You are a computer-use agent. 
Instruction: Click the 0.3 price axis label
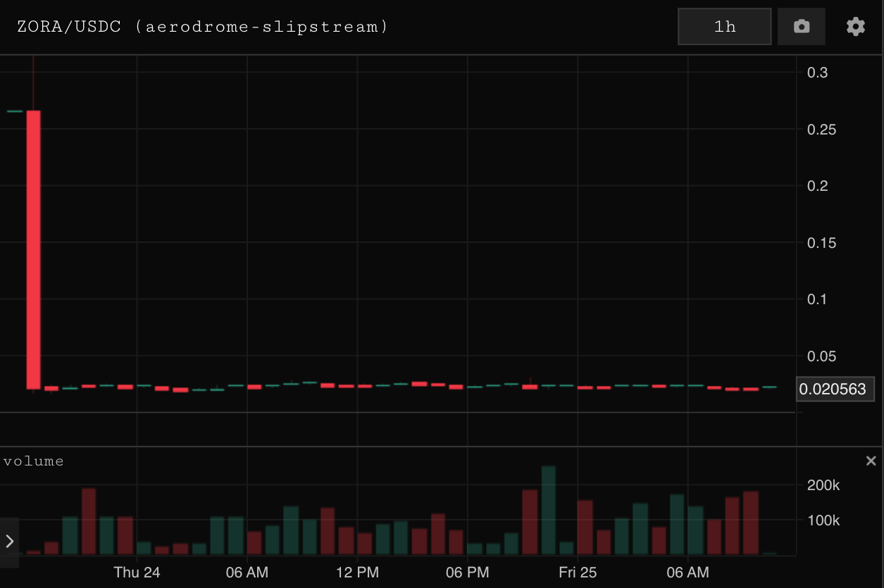click(818, 73)
